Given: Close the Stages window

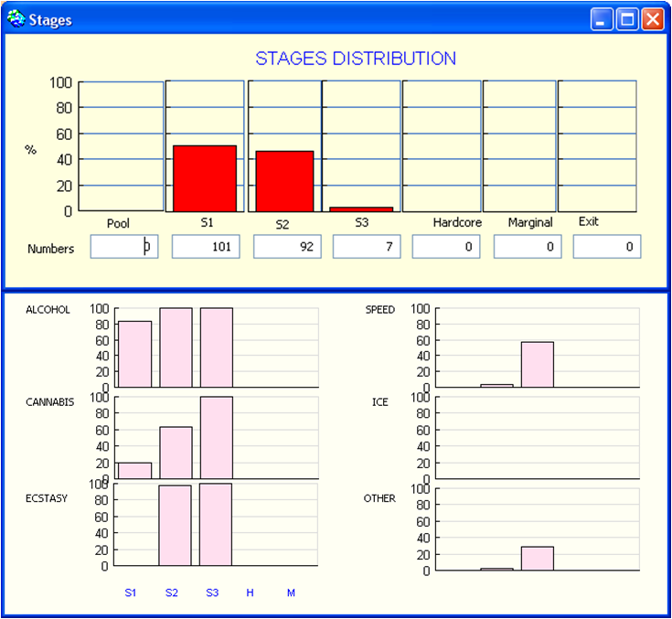Looking at the screenshot, I should [x=652, y=19].
